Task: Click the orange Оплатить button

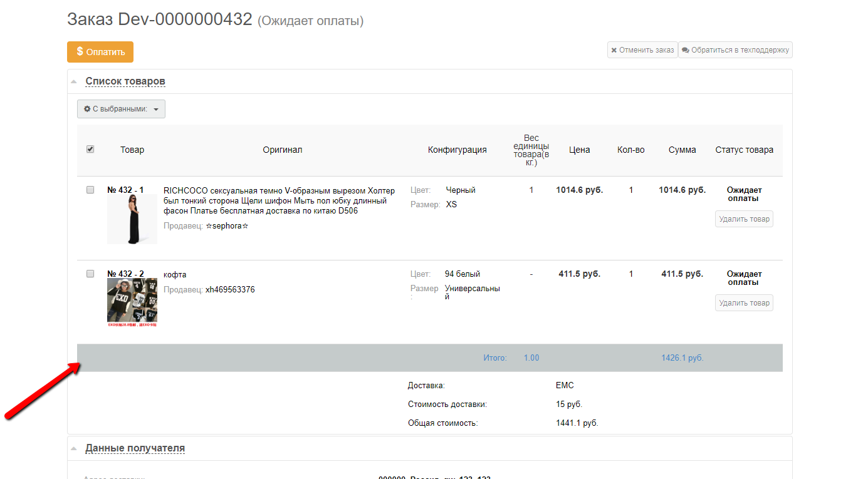Action: pos(100,52)
